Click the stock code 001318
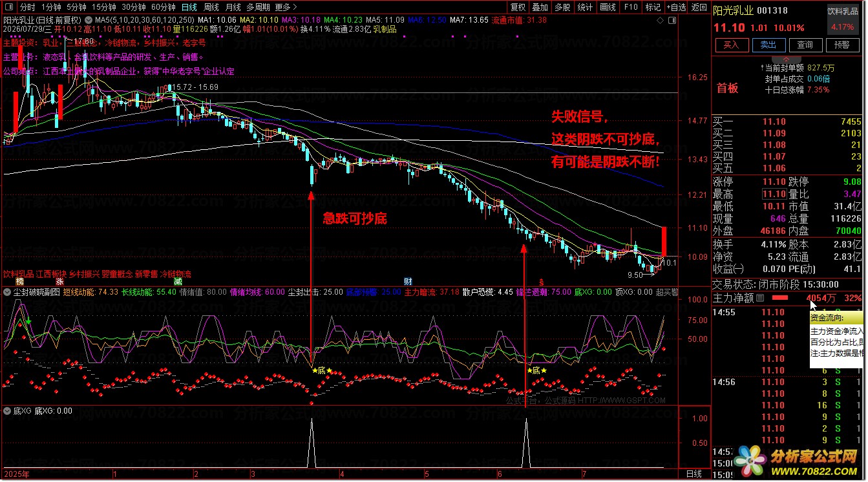868x482 pixels. tap(772, 10)
